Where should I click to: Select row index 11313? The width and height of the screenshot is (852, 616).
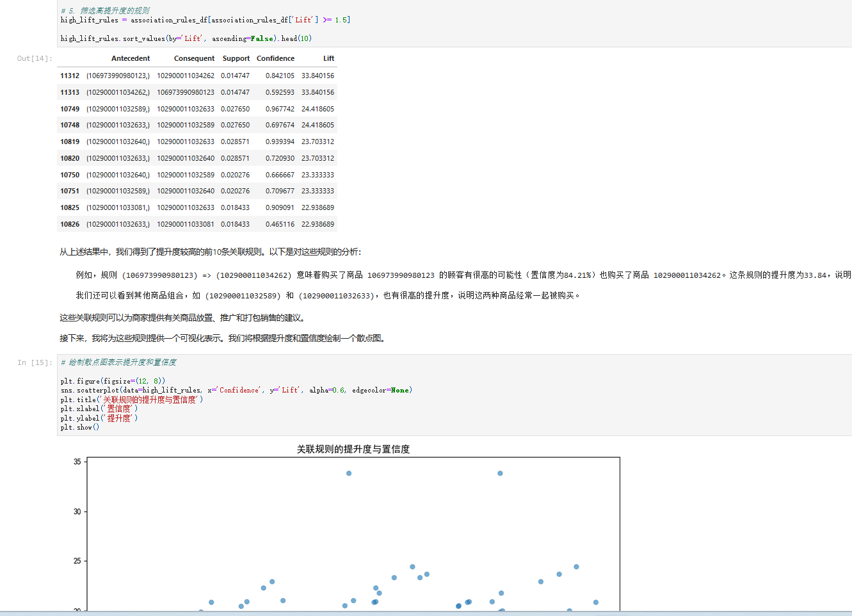pos(70,92)
